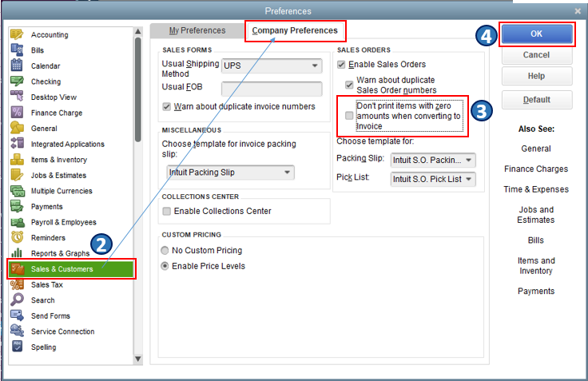588x381 pixels.
Task: Click the Default button
Action: [x=537, y=100]
